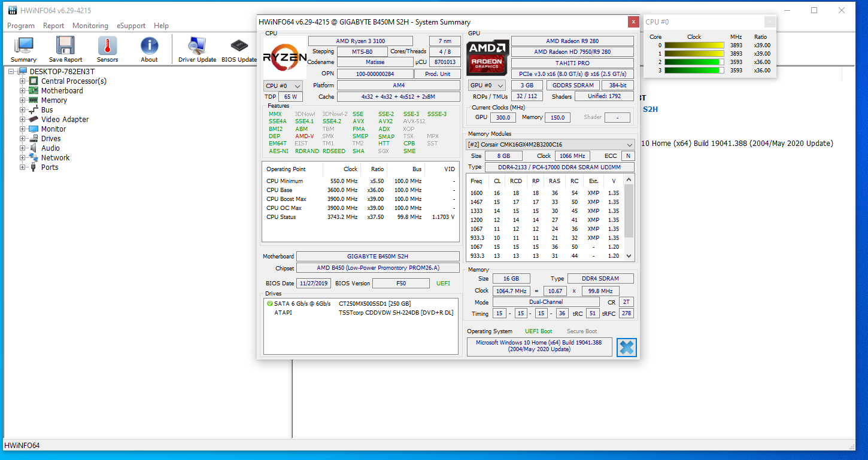This screenshot has height=460, width=868.
Task: Open the eSupport menu
Action: point(131,26)
